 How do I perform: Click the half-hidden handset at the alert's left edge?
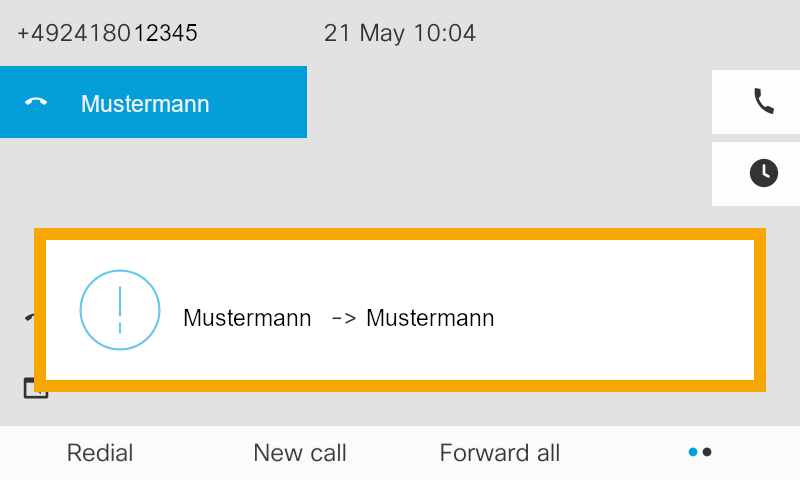[x=29, y=318]
